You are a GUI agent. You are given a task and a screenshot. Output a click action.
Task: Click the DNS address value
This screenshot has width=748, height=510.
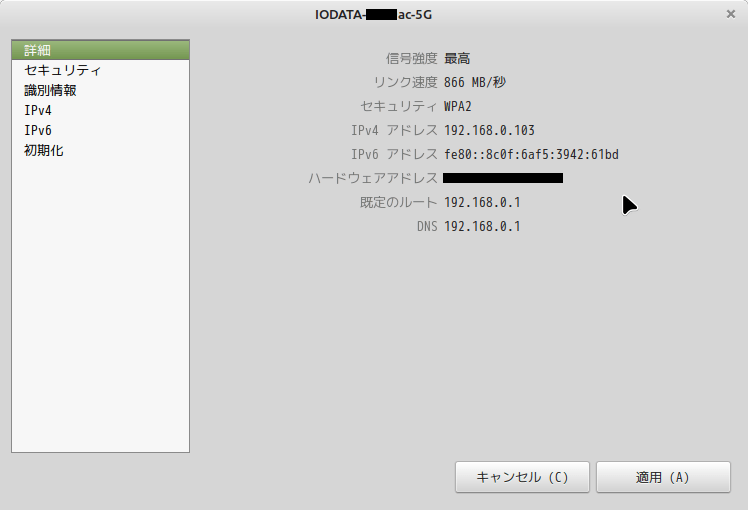click(x=482, y=226)
